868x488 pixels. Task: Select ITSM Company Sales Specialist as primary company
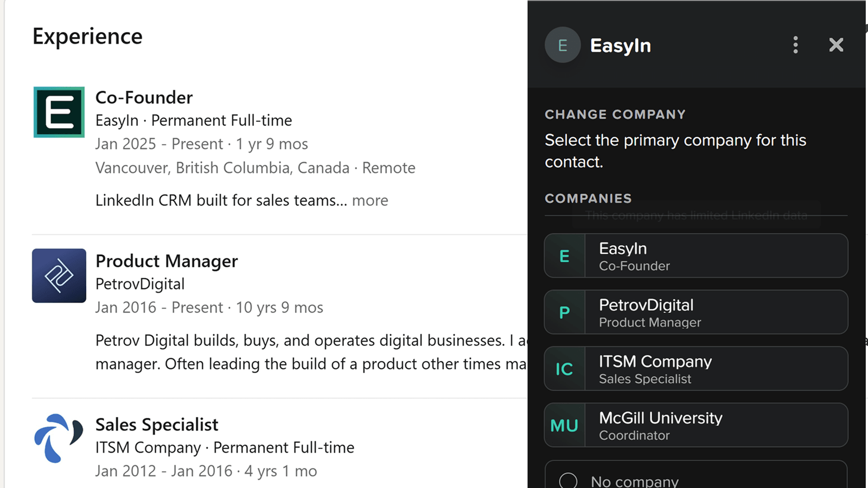tap(696, 369)
